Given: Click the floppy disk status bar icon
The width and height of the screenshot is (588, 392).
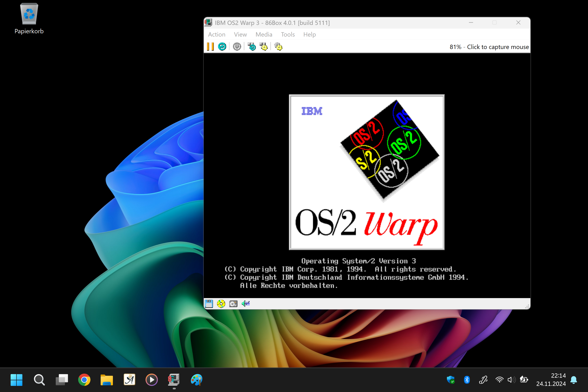Looking at the screenshot, I should pyautogui.click(x=209, y=304).
